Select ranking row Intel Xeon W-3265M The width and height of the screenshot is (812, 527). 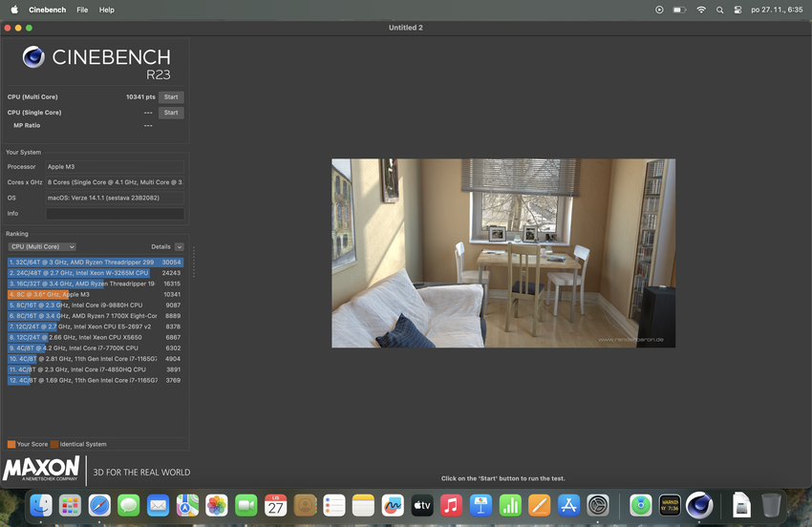coord(96,273)
